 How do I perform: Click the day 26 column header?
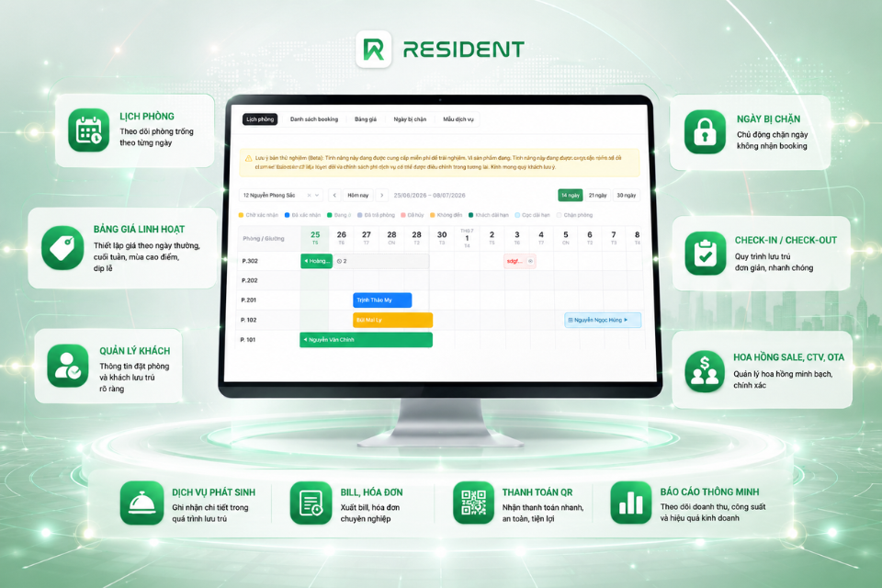tap(342, 237)
